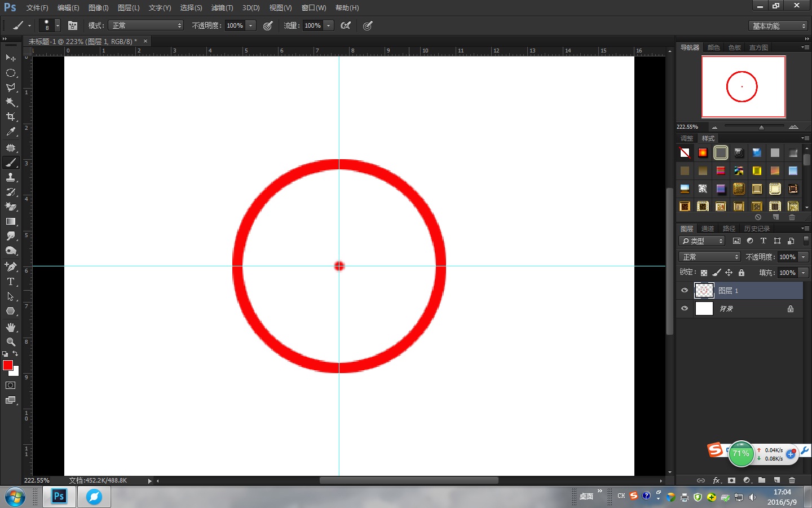Toggle visibility of the 背景 layer
The height and width of the screenshot is (508, 812).
click(685, 309)
